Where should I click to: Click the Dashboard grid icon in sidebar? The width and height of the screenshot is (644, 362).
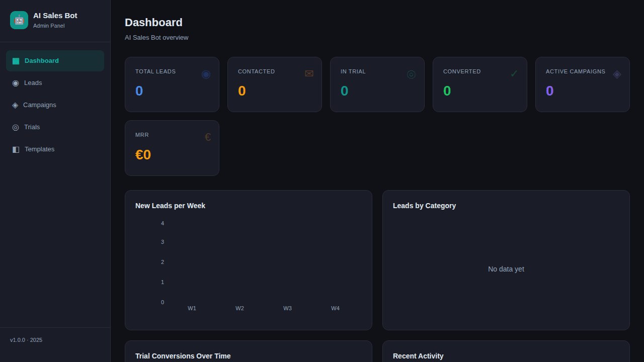click(x=16, y=61)
